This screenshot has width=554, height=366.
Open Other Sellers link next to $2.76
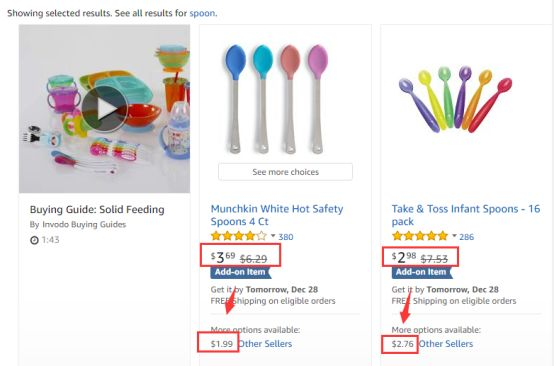tap(446, 344)
